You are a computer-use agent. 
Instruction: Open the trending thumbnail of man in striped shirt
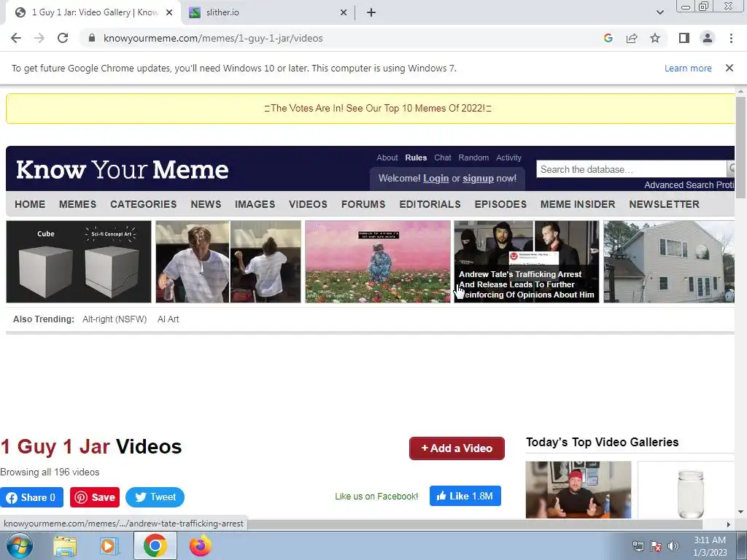[228, 262]
